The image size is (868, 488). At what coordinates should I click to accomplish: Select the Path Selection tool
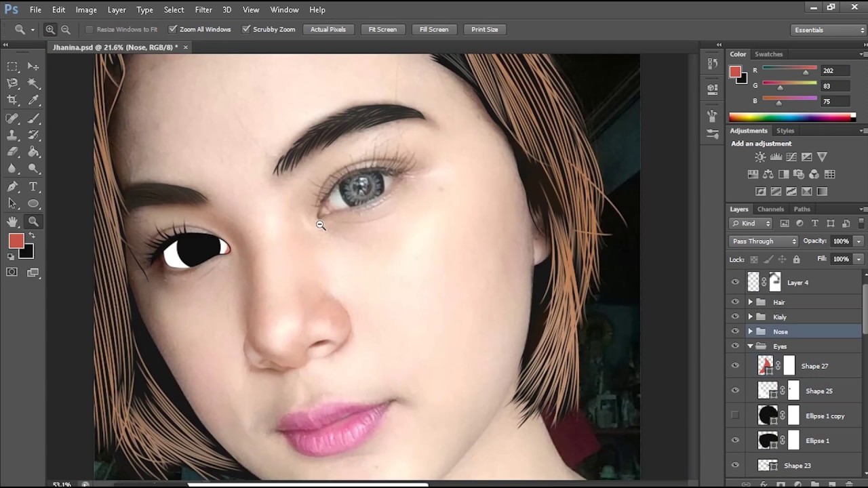tap(12, 203)
